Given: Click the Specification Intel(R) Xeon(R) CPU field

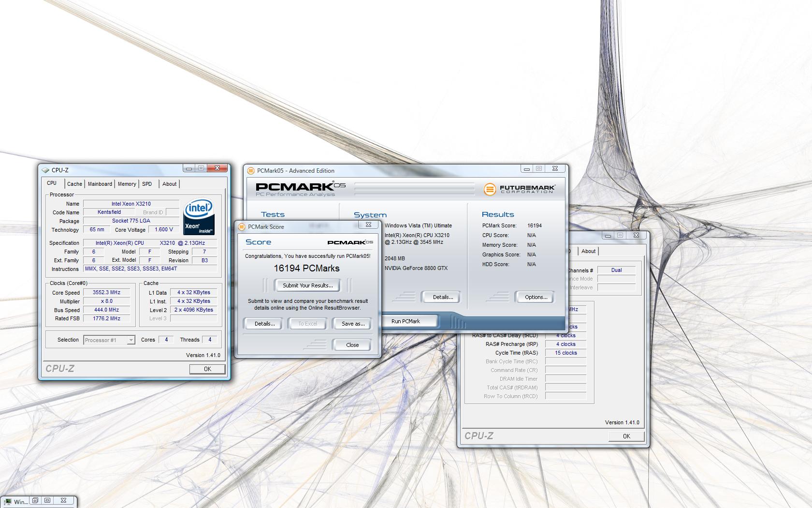Looking at the screenshot, I should (150, 243).
